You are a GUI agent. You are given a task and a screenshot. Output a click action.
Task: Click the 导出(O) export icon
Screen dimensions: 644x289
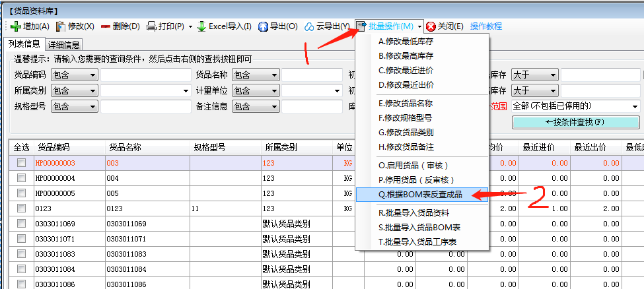pyautogui.click(x=263, y=26)
